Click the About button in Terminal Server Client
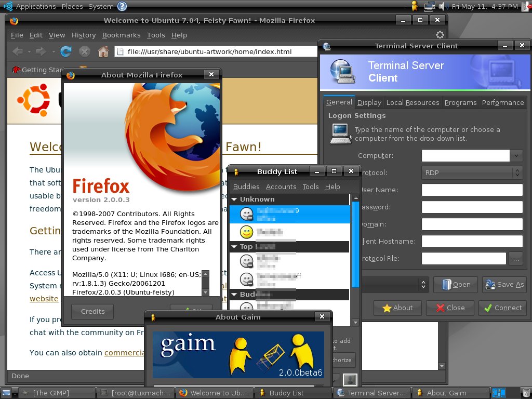Viewport: 532px width, 399px height. (x=397, y=308)
